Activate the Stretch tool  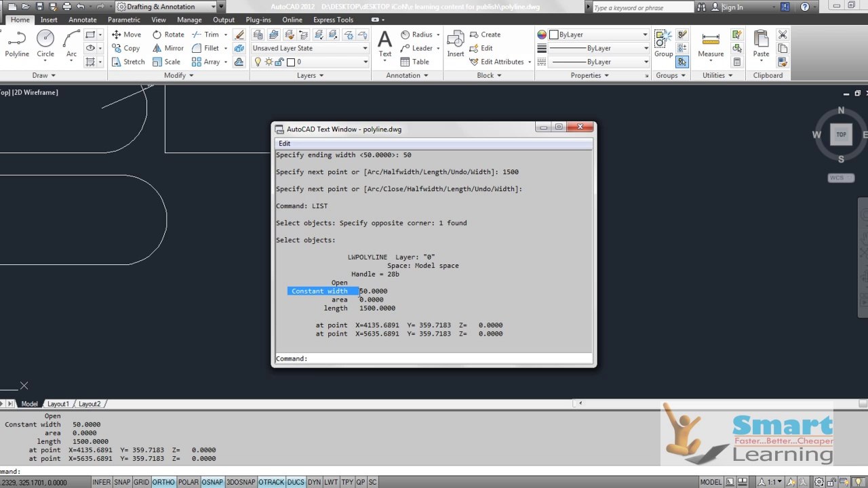128,62
